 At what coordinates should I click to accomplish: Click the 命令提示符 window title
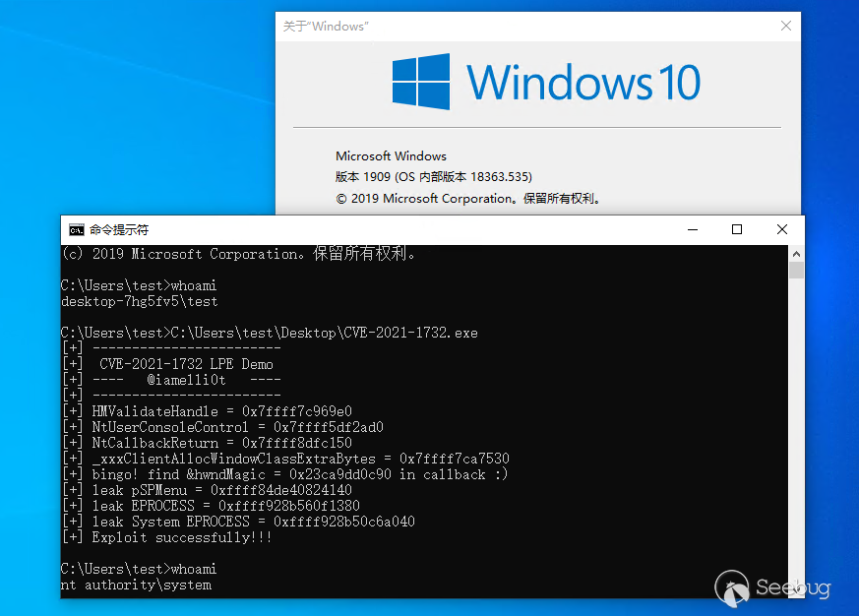click(x=119, y=230)
